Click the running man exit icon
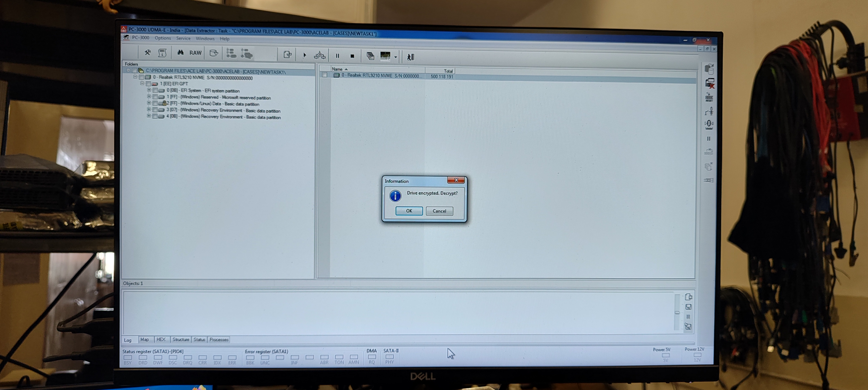This screenshot has width=868, height=390. point(410,57)
